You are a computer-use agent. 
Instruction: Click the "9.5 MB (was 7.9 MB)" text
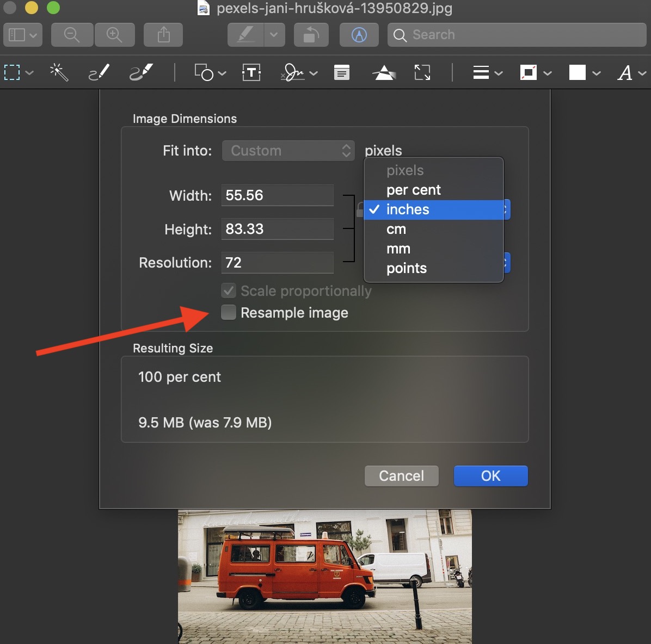point(205,423)
